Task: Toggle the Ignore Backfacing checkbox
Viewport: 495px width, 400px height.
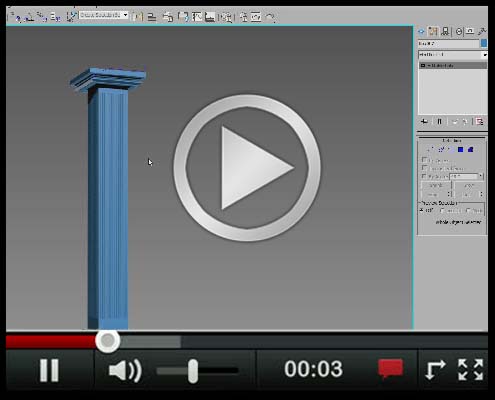Action: 424,168
